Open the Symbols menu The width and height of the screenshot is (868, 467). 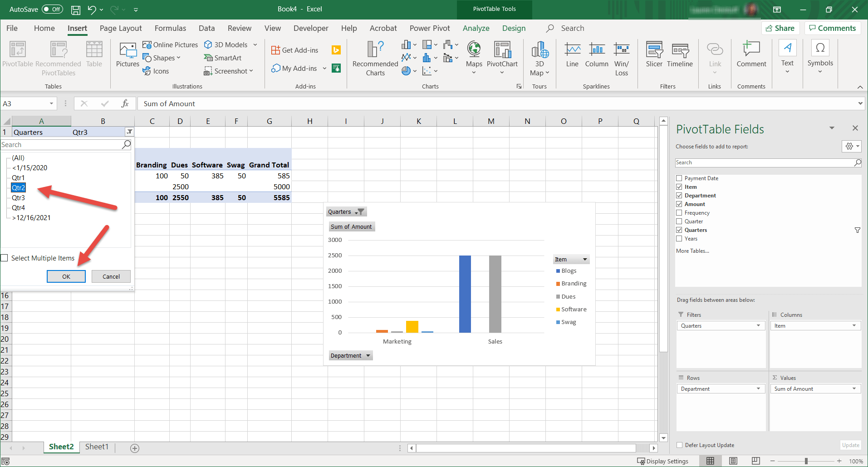820,57
